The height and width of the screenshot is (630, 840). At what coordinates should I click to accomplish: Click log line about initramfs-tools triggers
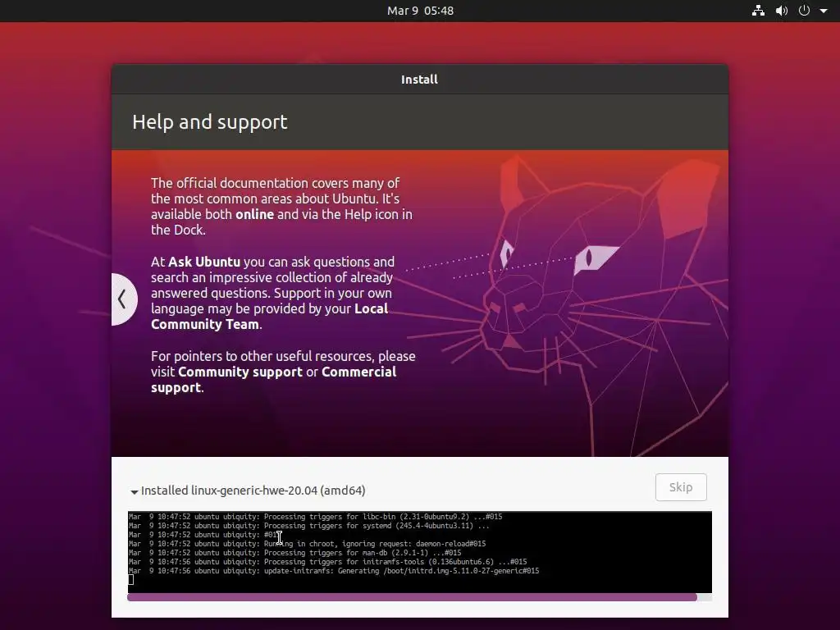tap(328, 562)
